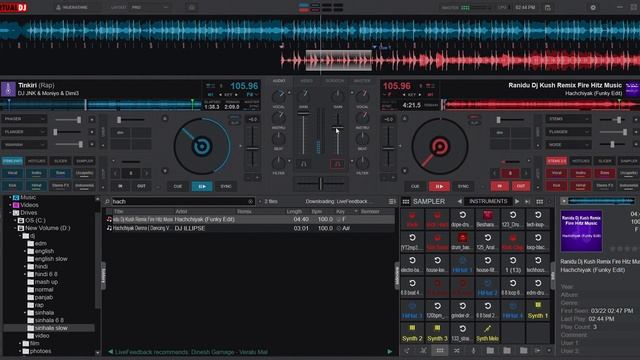Click the right deck FILTER knob
640x360 pixels.
pos(362,163)
